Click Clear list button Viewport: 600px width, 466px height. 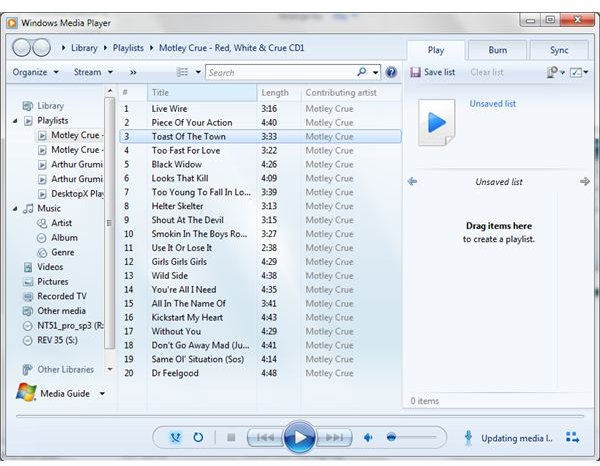point(487,72)
